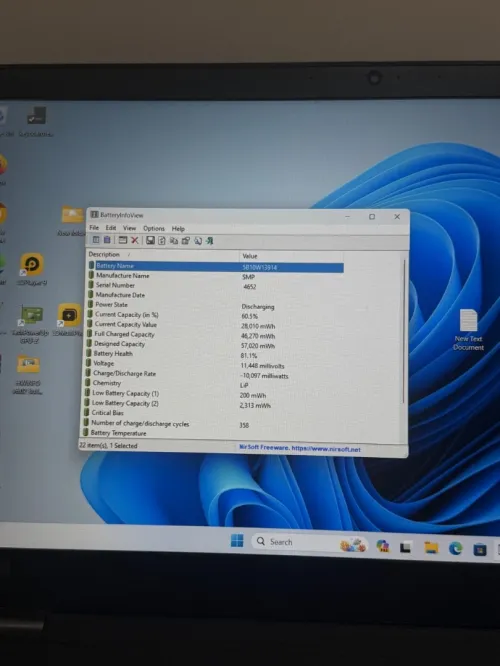Open the View menu
This screenshot has width=500, height=666.
coord(130,228)
